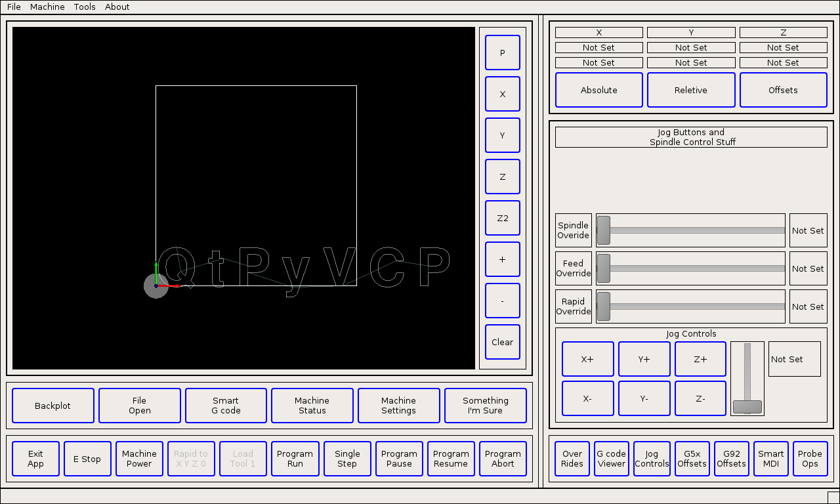
Task: Switch backplot to X view
Action: tap(503, 94)
